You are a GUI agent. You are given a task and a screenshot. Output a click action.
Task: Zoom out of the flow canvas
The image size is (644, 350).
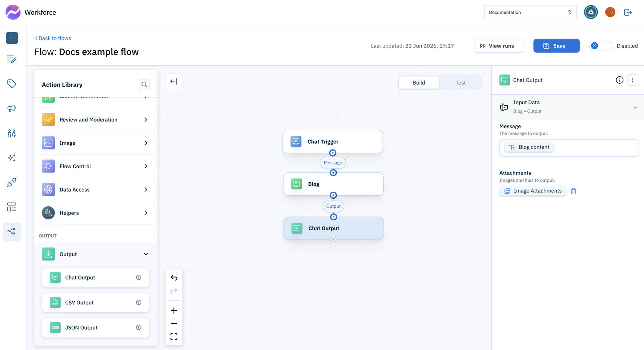coord(174,324)
